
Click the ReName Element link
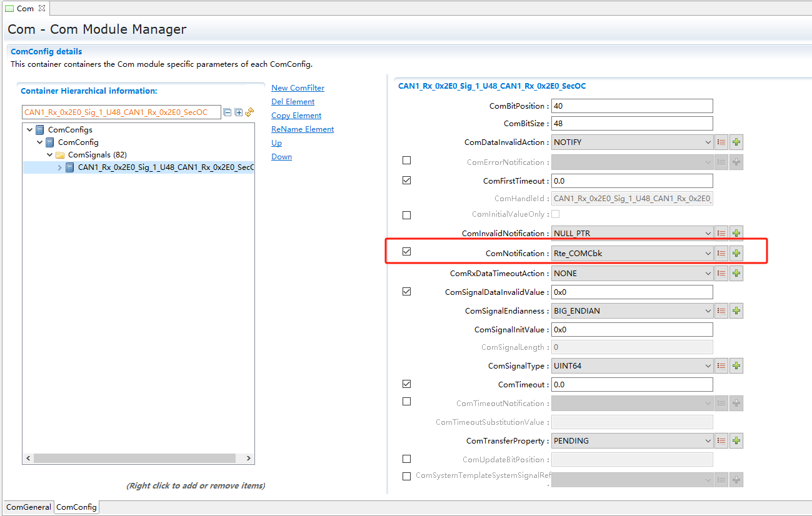303,129
